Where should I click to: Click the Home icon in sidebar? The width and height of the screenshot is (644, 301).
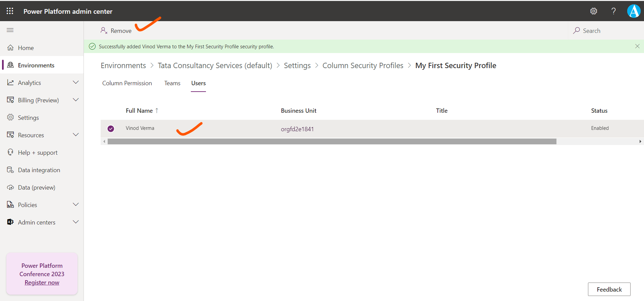pyautogui.click(x=11, y=48)
